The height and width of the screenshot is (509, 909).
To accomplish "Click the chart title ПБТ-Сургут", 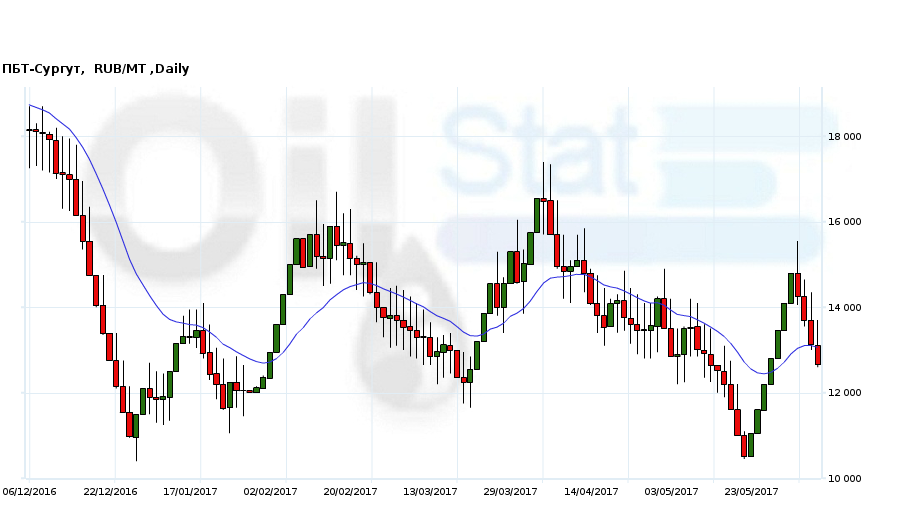I will (43, 69).
